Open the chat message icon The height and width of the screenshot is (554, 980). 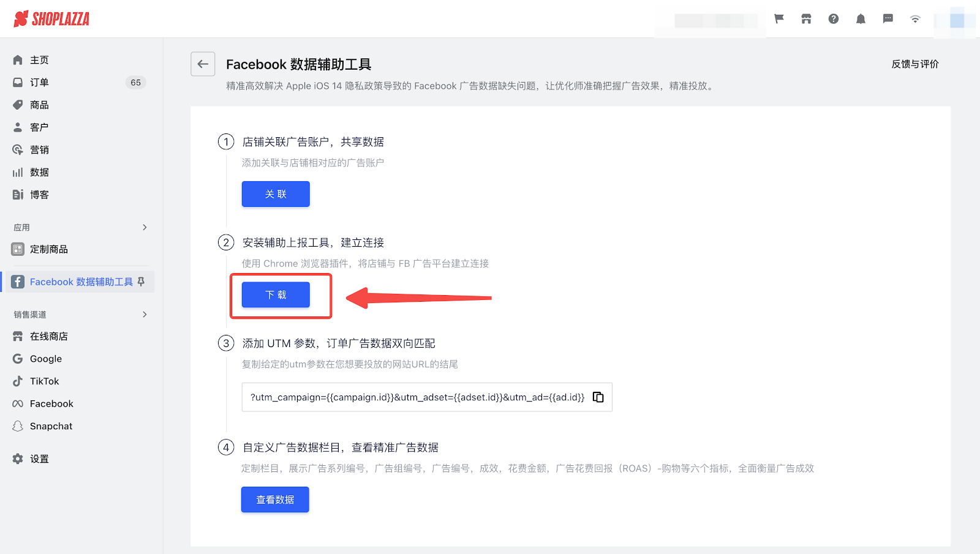click(x=888, y=19)
